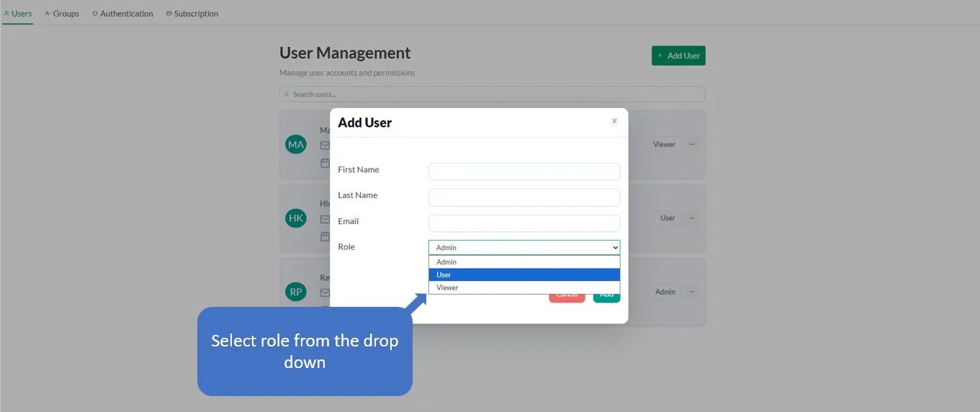The height and width of the screenshot is (412, 980).
Task: Open more options menu for RP user
Action: 692,292
